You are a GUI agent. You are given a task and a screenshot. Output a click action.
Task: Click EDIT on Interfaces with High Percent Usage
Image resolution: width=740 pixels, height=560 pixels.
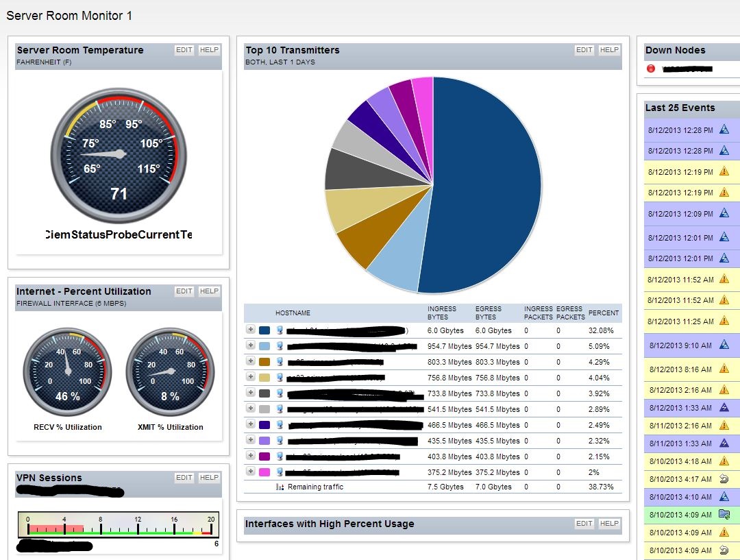[x=584, y=524]
